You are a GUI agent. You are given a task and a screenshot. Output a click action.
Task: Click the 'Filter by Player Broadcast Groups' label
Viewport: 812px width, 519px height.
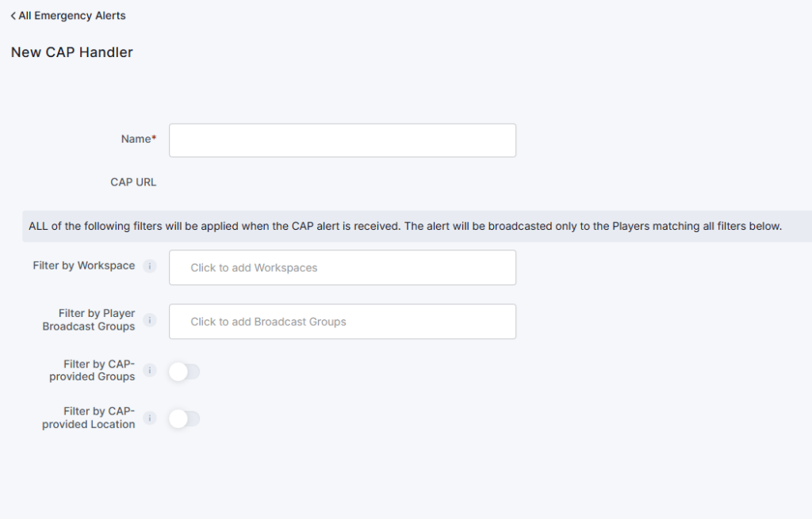pyautogui.click(x=89, y=320)
